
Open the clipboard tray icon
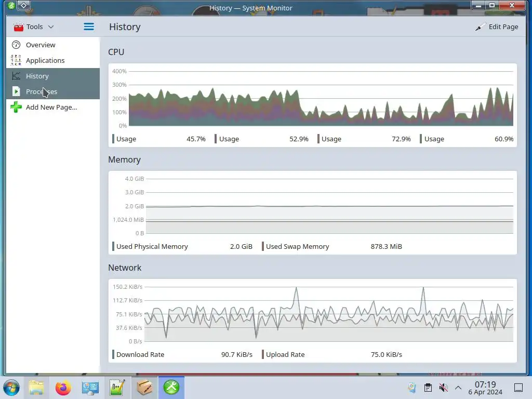click(428, 388)
